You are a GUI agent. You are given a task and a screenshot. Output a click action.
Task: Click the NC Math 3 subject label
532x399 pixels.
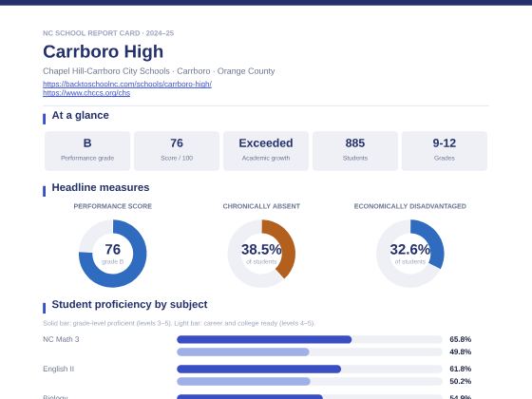[61, 339]
